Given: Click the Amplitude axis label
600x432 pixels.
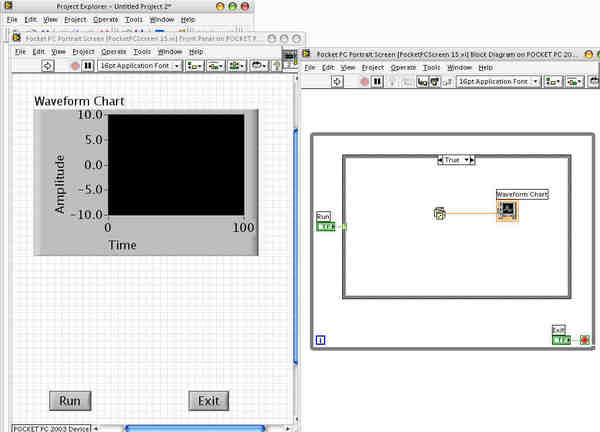Looking at the screenshot, I should (60, 184).
